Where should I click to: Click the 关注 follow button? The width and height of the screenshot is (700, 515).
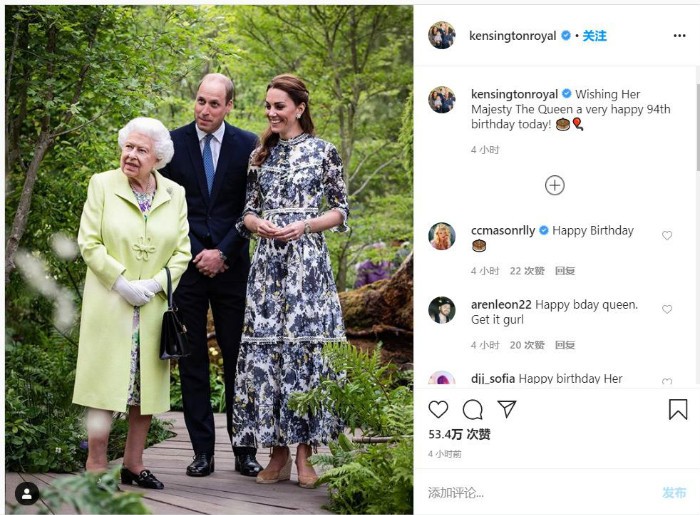595,35
